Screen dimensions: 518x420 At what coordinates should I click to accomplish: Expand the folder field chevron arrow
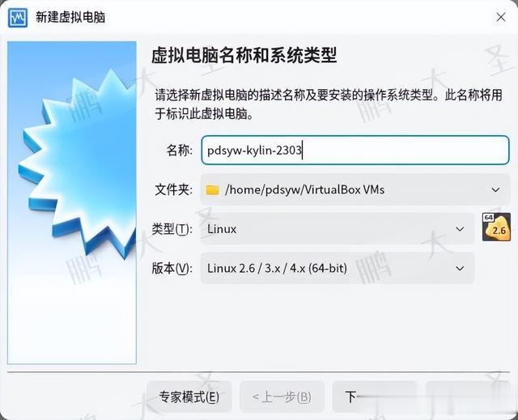click(x=495, y=190)
